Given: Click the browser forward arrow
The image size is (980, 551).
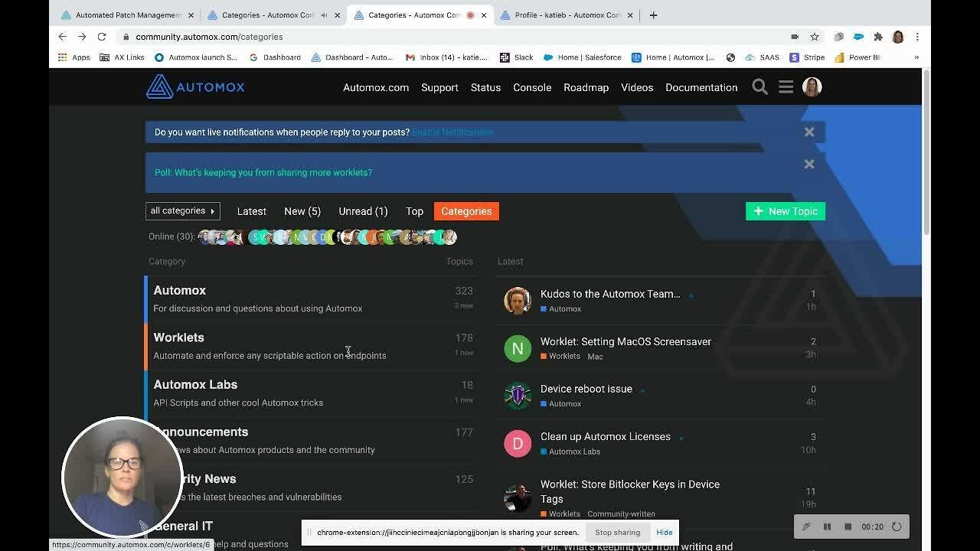Looking at the screenshot, I should pyautogui.click(x=82, y=37).
